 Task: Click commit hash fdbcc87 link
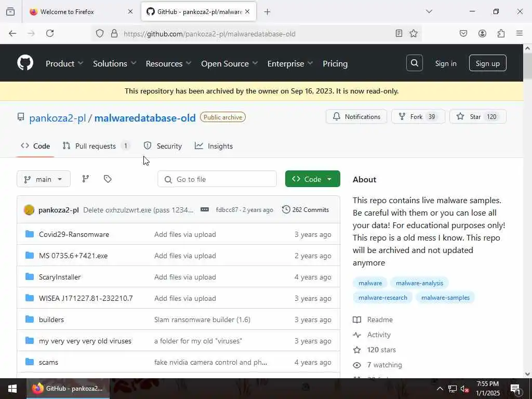tap(227, 210)
